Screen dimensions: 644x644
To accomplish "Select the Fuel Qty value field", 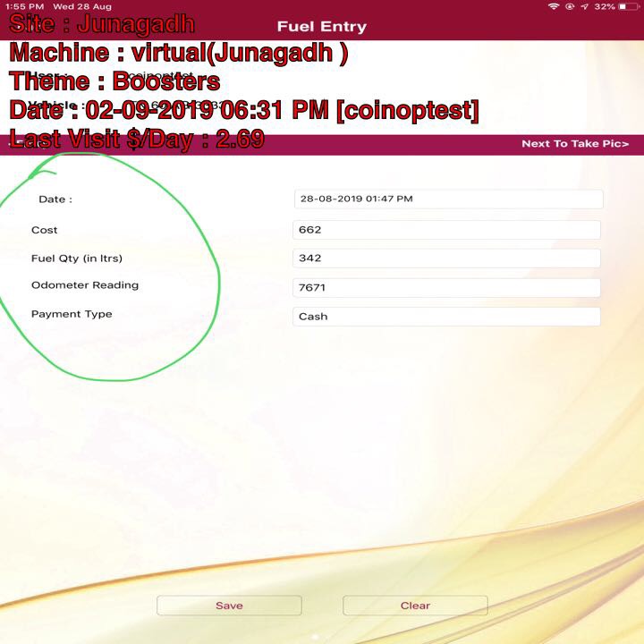I will tap(446, 258).
